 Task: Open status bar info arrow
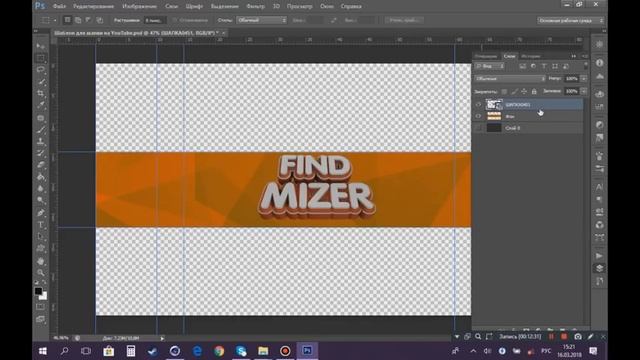[162, 338]
